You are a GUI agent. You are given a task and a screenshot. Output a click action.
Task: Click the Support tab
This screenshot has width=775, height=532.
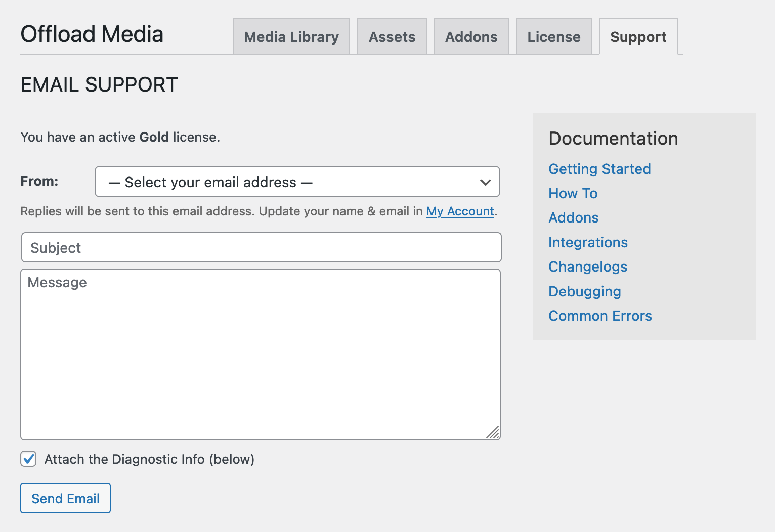tap(638, 36)
